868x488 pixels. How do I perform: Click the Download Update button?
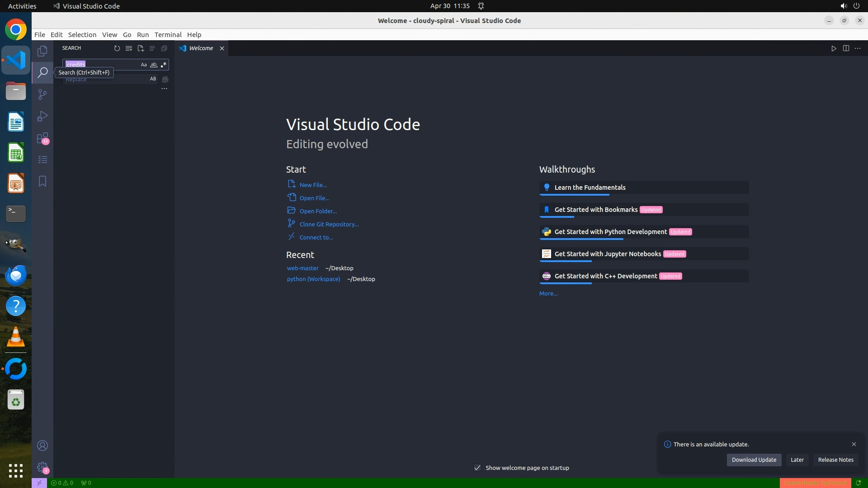754,460
